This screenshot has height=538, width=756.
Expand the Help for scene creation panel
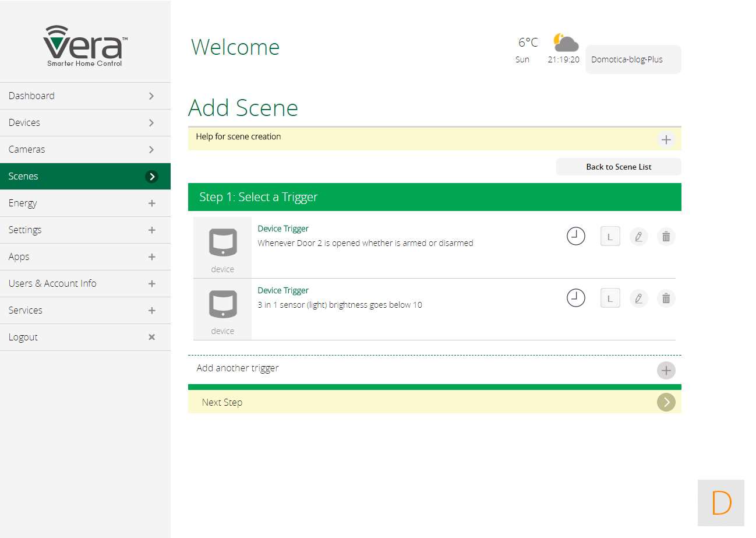click(666, 140)
